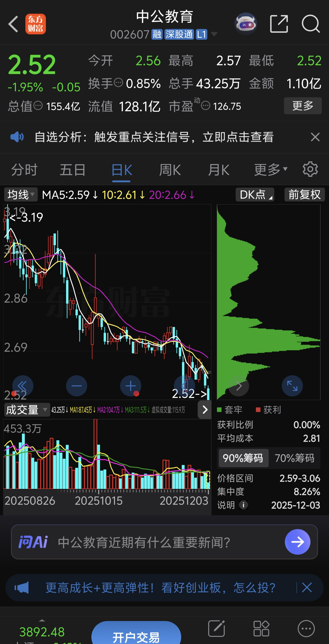
Task: Switch to the 分时 tab
Action: [24, 170]
